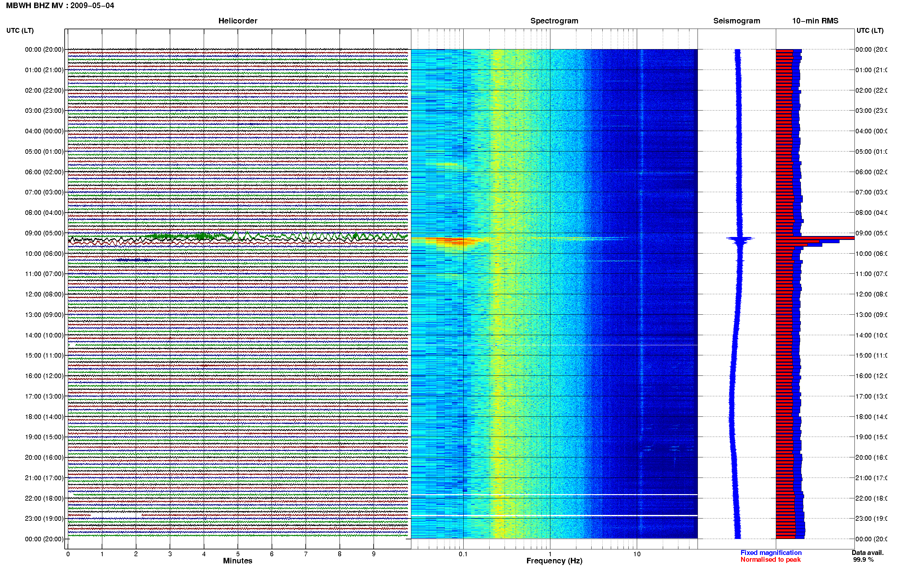The image size is (924, 578).
Task: Click the "9" tick on the Minutes axis
Action: [x=374, y=554]
